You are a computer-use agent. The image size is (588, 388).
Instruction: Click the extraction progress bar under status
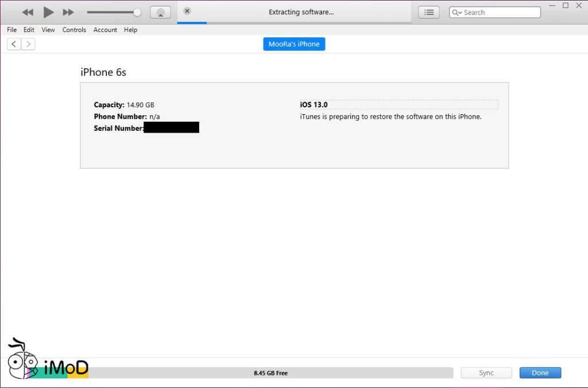[295, 23]
